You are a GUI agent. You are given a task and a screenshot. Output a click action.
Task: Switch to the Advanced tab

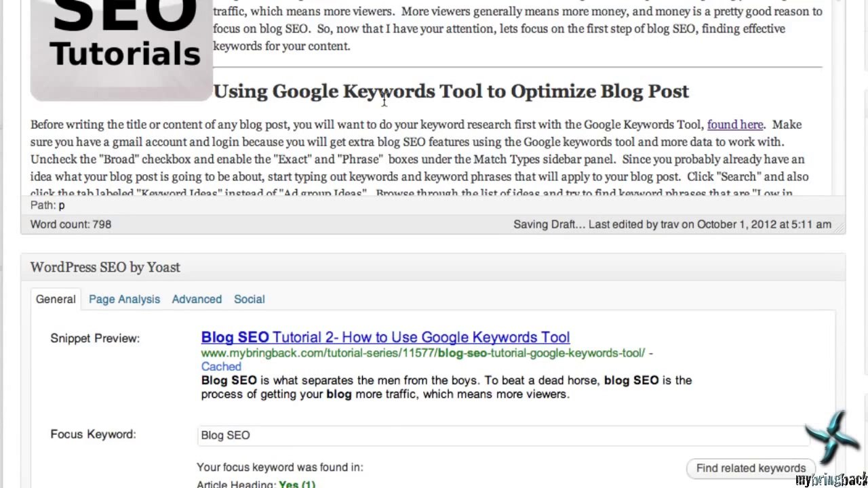click(197, 299)
